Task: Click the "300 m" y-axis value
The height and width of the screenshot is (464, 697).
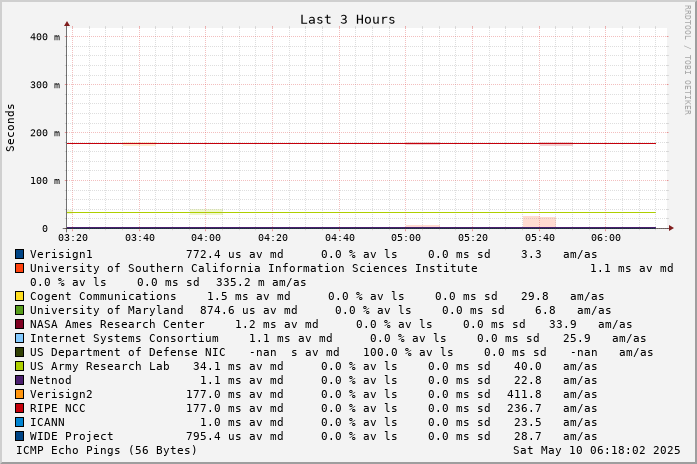Action: [x=45, y=85]
